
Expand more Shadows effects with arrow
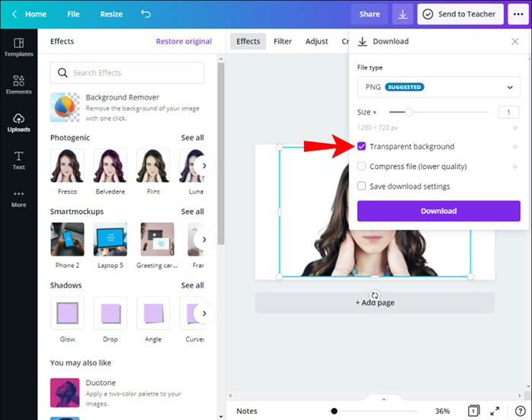[x=204, y=313]
